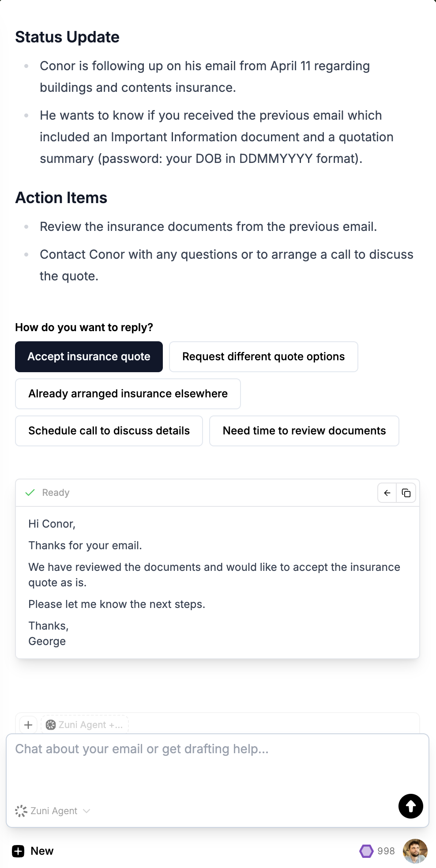This screenshot has width=436, height=868.
Task: Click the black send arrow button
Action: coord(410,806)
